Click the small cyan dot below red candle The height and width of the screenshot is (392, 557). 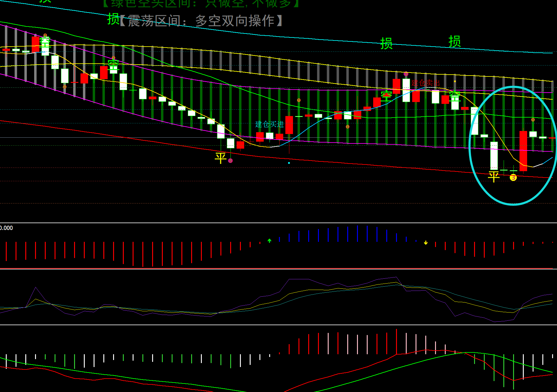[289, 163]
